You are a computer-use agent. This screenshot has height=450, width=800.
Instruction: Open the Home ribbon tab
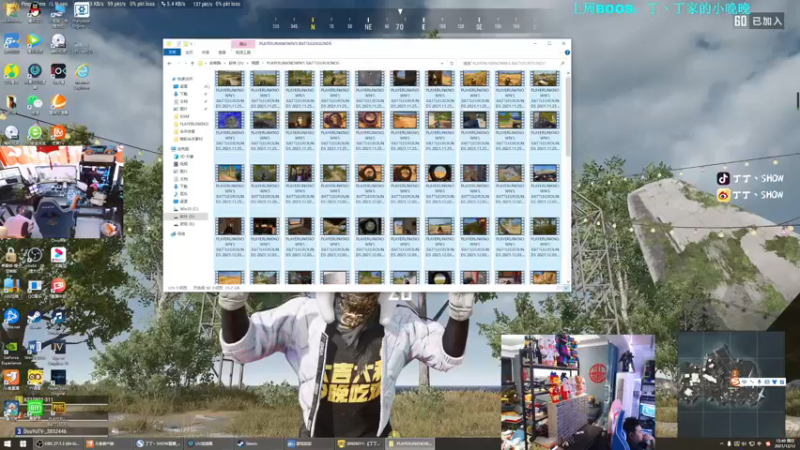click(x=189, y=52)
